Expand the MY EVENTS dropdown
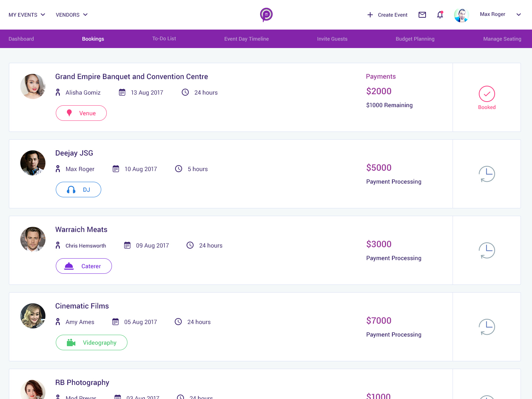The image size is (532, 399). [27, 15]
